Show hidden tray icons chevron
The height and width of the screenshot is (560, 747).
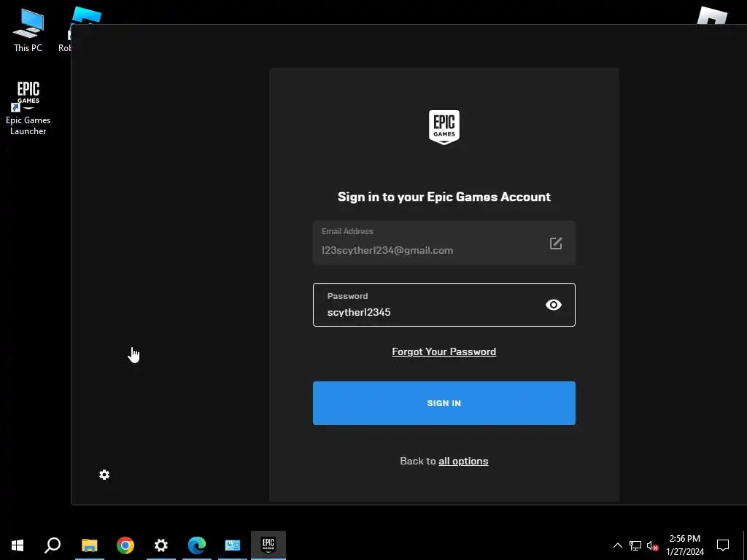tap(617, 545)
